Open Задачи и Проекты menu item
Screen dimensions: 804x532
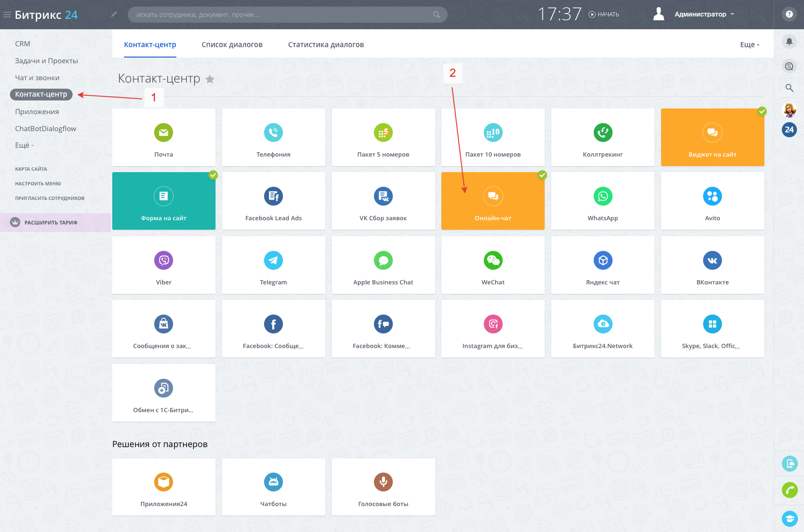click(46, 61)
